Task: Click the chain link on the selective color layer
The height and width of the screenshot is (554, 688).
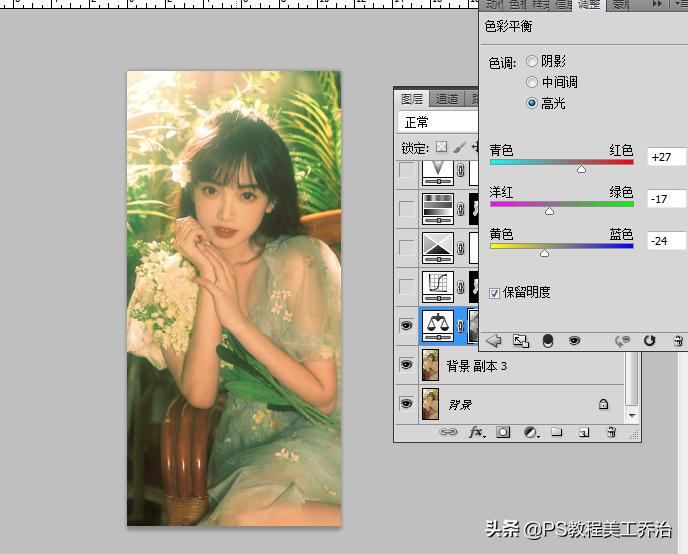Action: (461, 248)
